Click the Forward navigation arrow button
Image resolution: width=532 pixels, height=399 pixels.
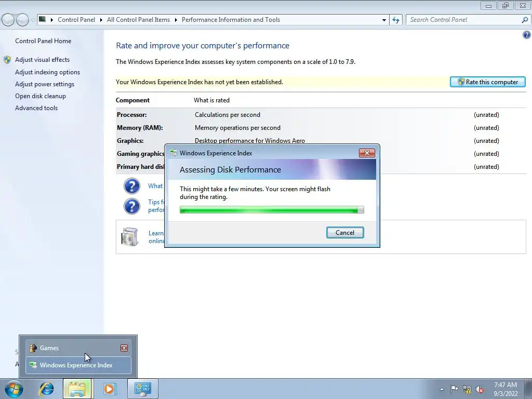click(22, 20)
